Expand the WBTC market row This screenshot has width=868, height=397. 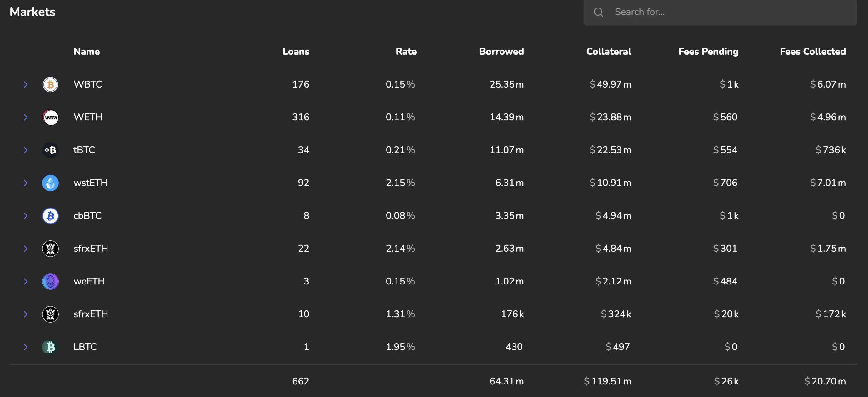click(x=26, y=84)
